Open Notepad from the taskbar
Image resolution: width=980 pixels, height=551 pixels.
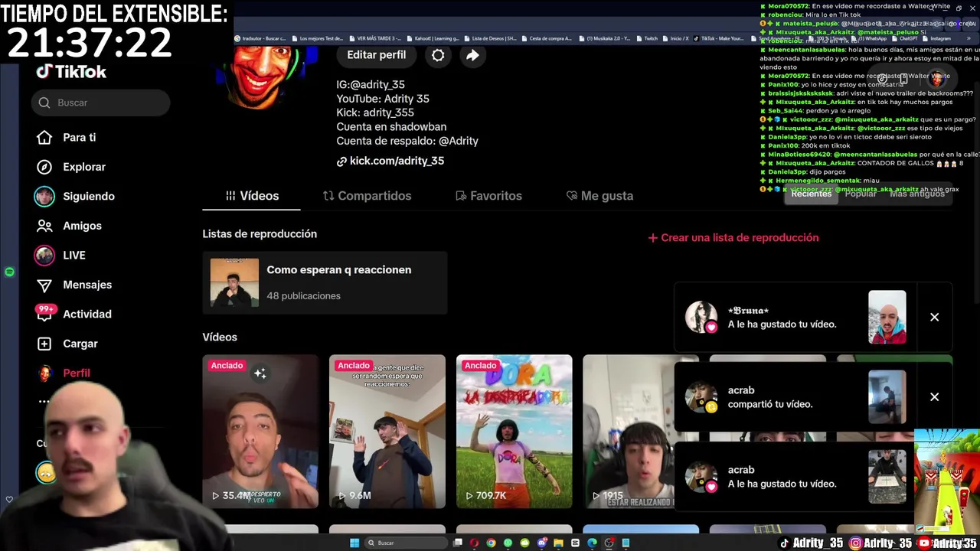pyautogui.click(x=626, y=543)
